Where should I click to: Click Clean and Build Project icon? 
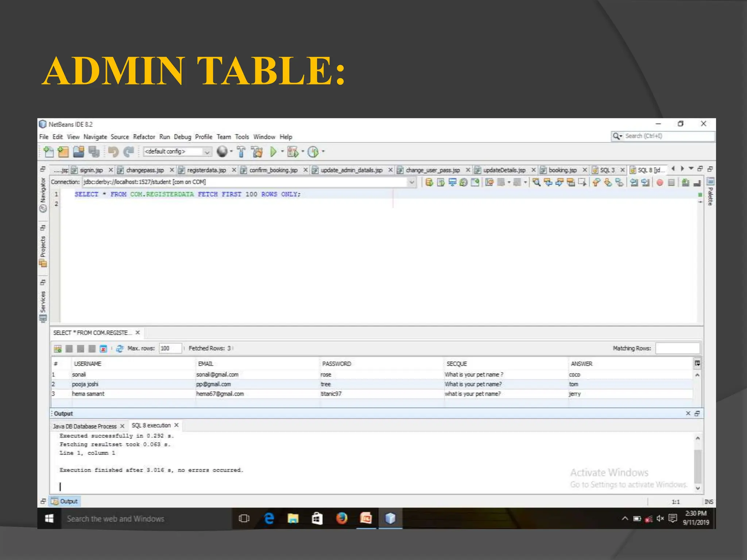tap(257, 151)
